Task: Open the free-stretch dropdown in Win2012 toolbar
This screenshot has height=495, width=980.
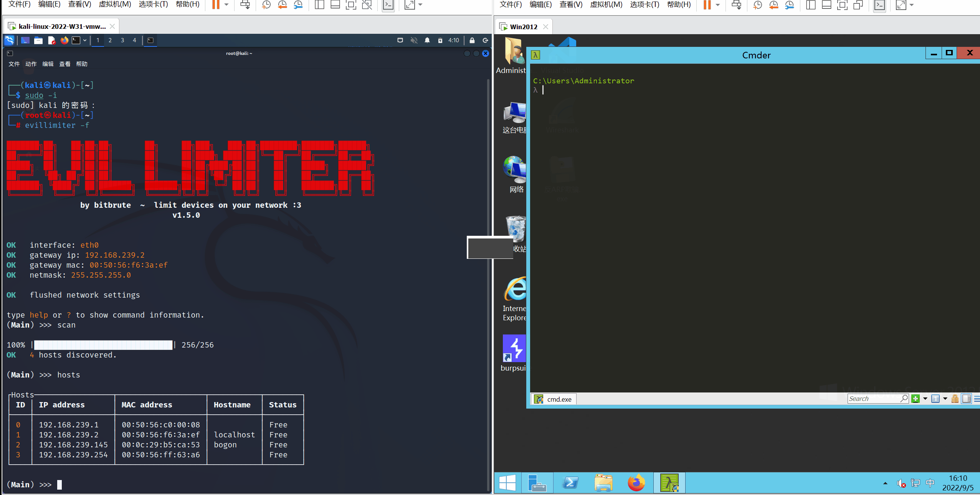Action: (911, 5)
